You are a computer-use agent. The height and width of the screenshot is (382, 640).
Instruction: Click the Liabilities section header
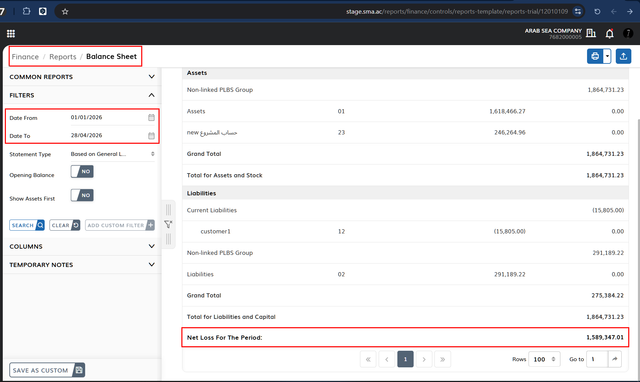pos(405,193)
